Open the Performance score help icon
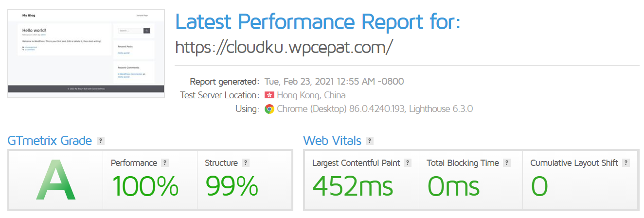This screenshot has height=218, width=644. click(165, 163)
